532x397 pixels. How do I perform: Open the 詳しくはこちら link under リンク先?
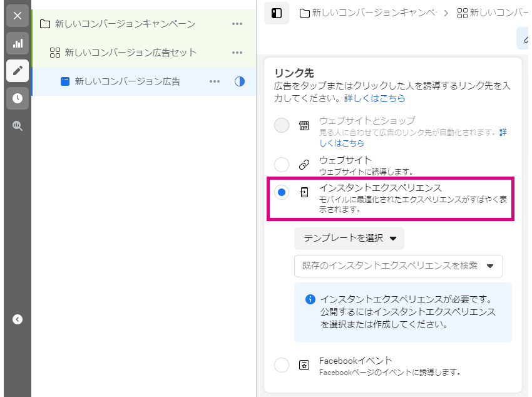click(x=374, y=98)
